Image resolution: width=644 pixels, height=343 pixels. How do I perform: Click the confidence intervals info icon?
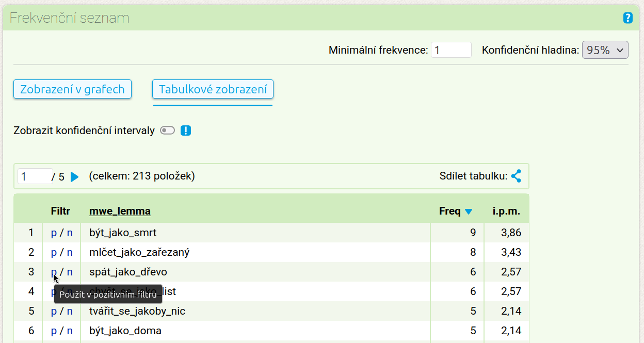[x=186, y=130]
